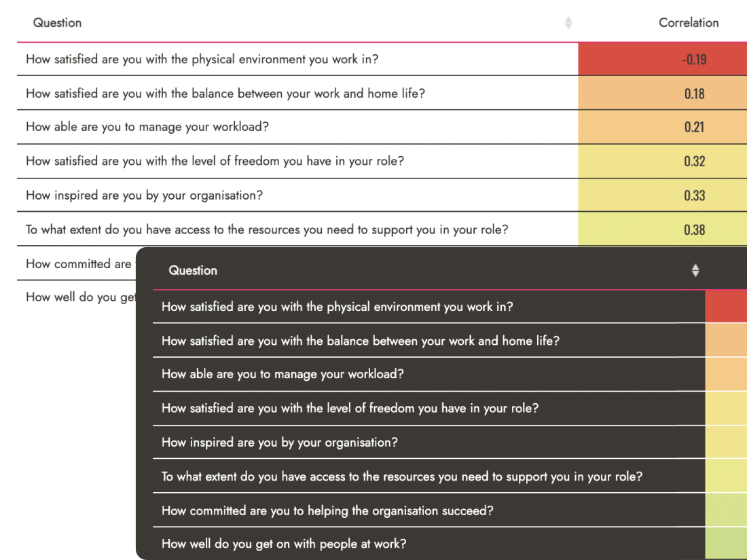Select the 0.18 correlation value cell
The height and width of the screenshot is (560, 747).
pos(694,94)
